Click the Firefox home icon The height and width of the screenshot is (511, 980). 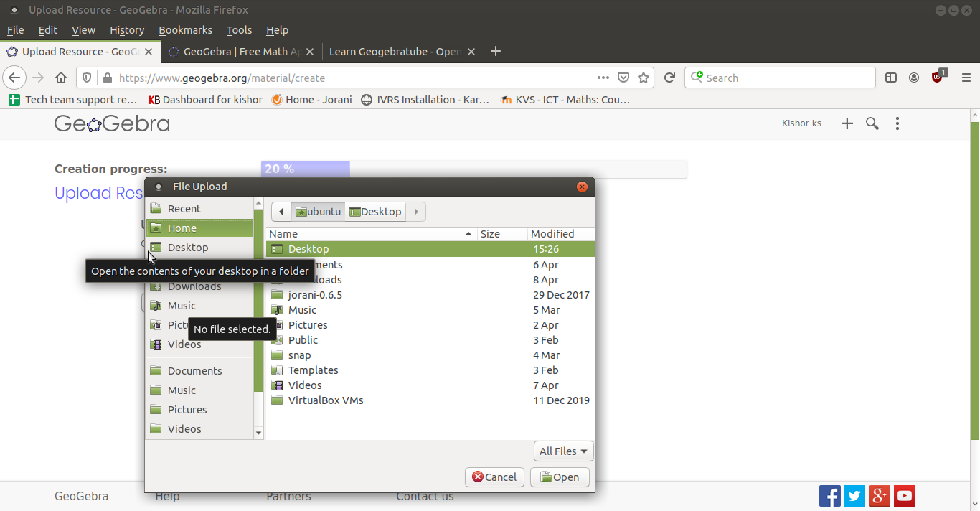coord(61,78)
